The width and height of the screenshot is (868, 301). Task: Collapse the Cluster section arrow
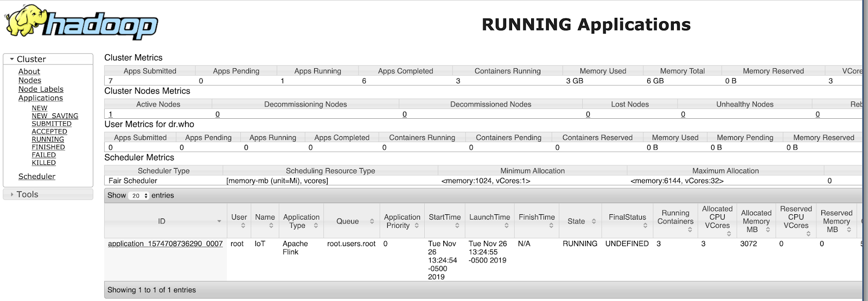coord(12,59)
